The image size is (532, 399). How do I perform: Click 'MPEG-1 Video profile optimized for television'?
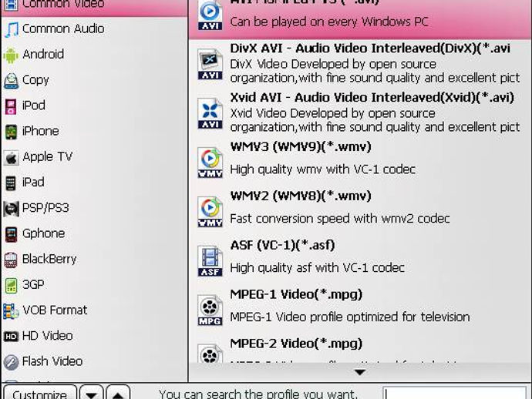[350, 317]
